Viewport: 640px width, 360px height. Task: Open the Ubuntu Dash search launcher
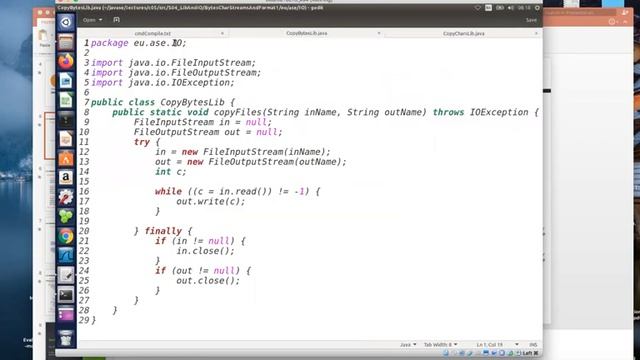click(x=66, y=22)
